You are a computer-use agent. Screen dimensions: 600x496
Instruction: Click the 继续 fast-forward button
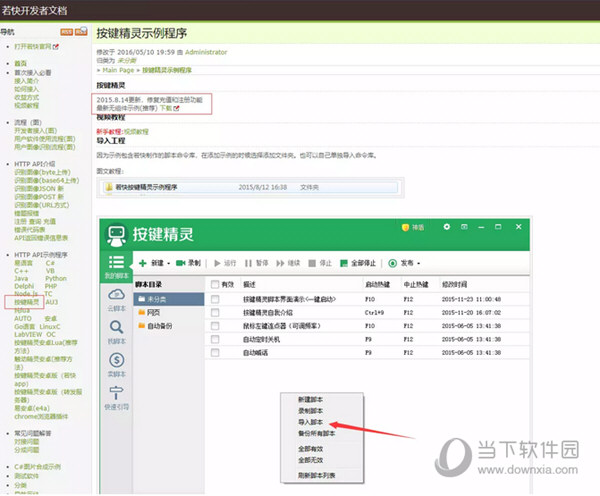(288, 263)
